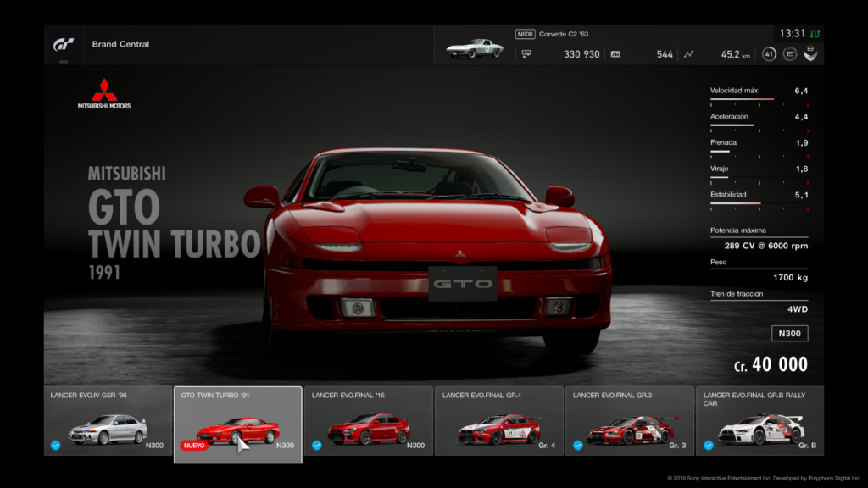Click the mileage points icon beside 544
The height and width of the screenshot is (488, 868).
tap(615, 54)
